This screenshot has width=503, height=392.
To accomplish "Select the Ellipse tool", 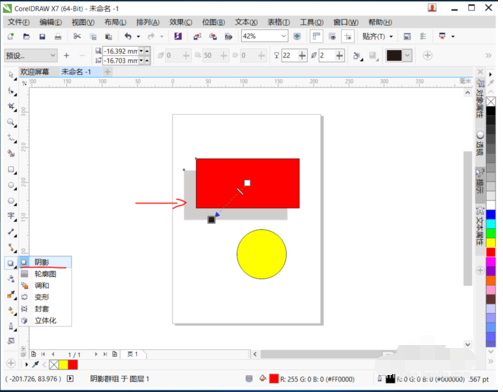I will 12,185.
